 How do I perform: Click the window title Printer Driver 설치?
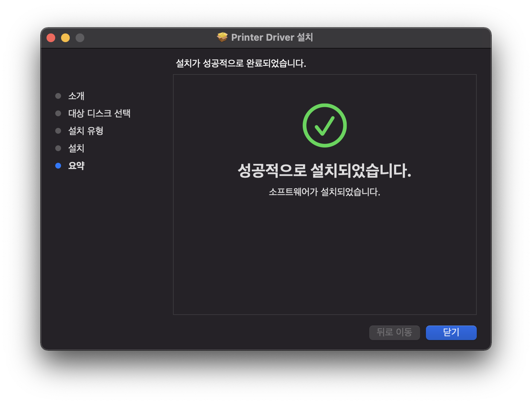(x=272, y=37)
